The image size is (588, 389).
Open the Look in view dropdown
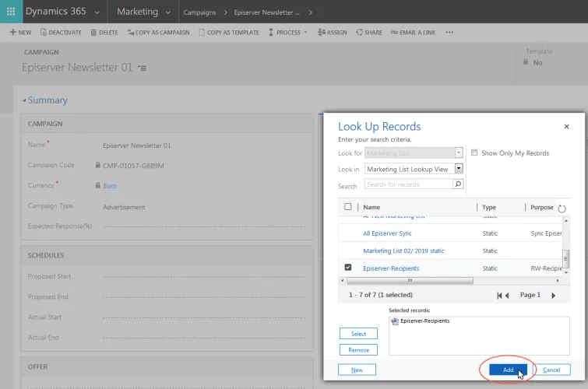[459, 169]
